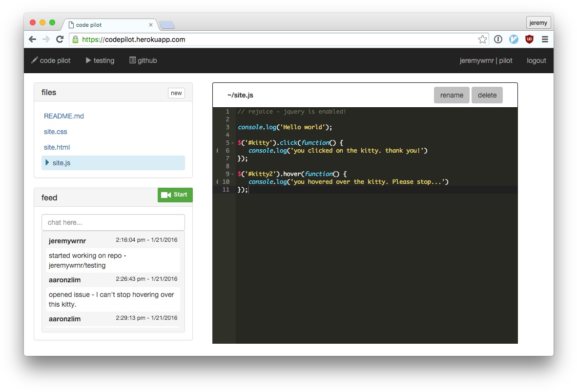This screenshot has width=577, height=392.
Task: Open the browser hamburger menu
Action: tap(545, 39)
